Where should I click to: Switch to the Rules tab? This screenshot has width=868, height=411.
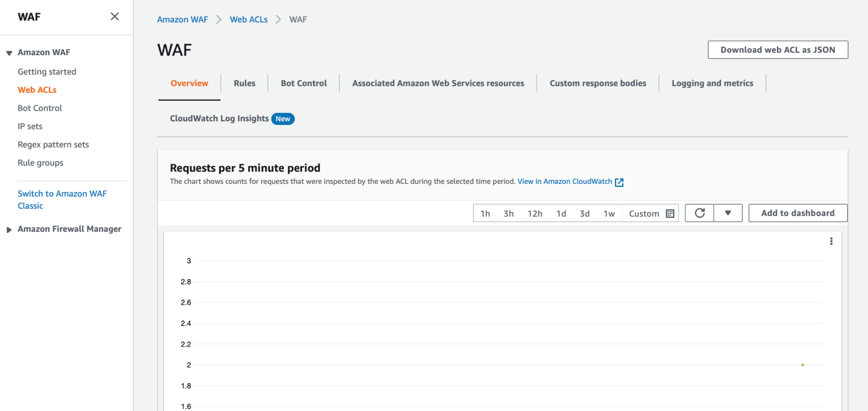pos(244,83)
